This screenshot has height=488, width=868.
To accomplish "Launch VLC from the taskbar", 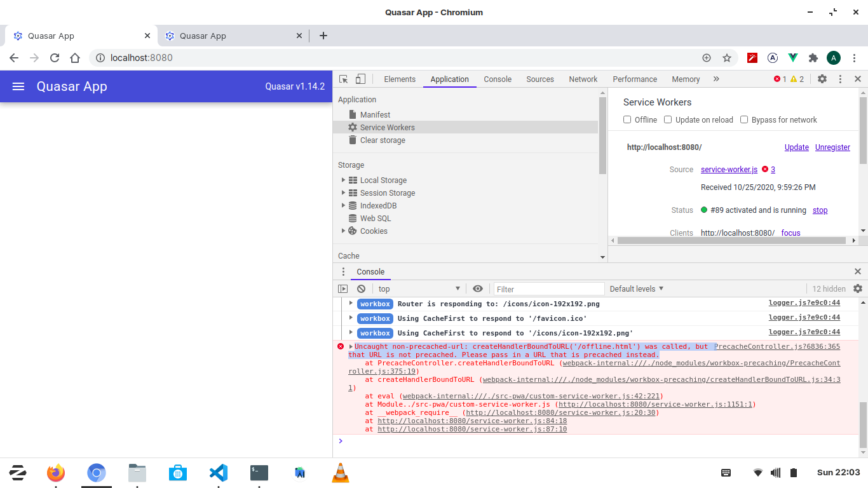I will point(340,473).
